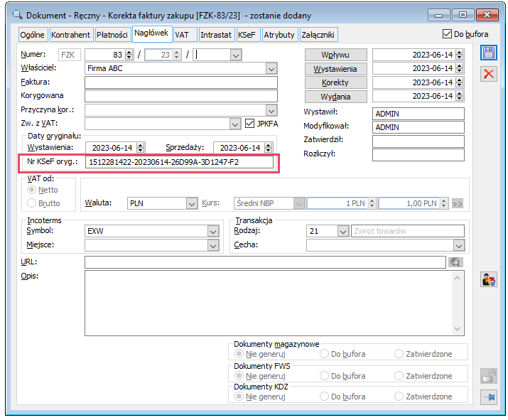This screenshot has width=508, height=420.
Task: Open the Cecha dropdown
Action: (x=459, y=246)
